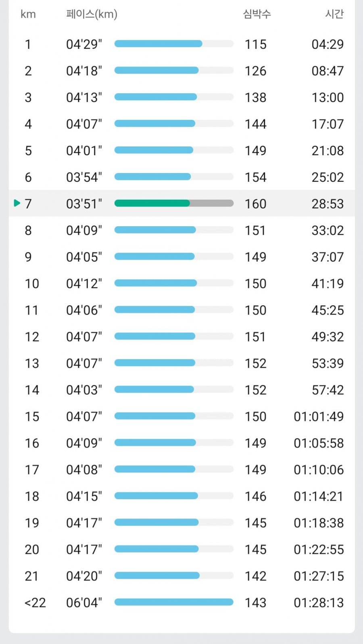
Task: Click the pace bar for km 1
Action: [174, 44]
